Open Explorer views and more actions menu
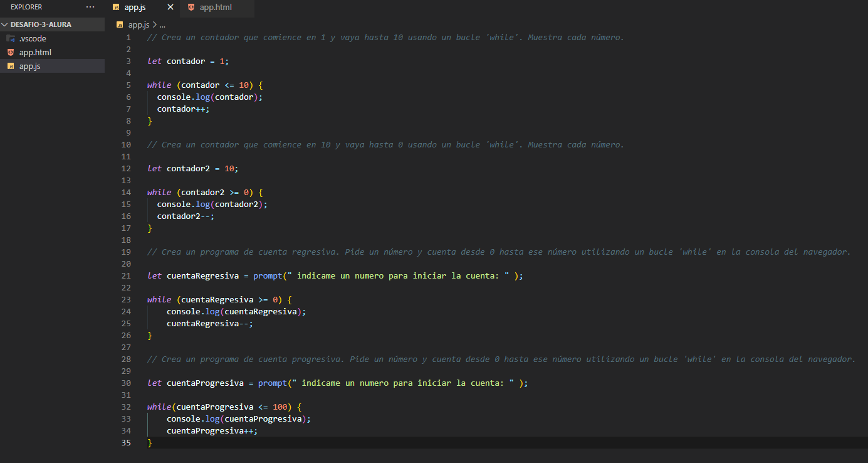The width and height of the screenshot is (868, 463). (90, 7)
